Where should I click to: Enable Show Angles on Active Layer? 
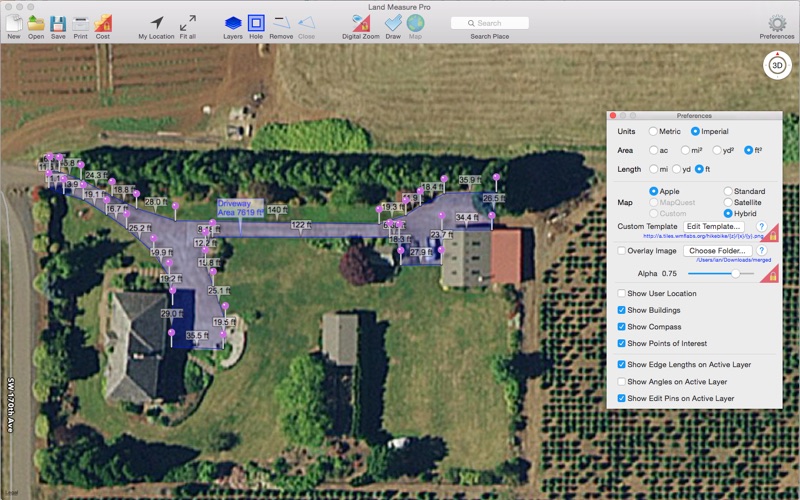point(621,382)
